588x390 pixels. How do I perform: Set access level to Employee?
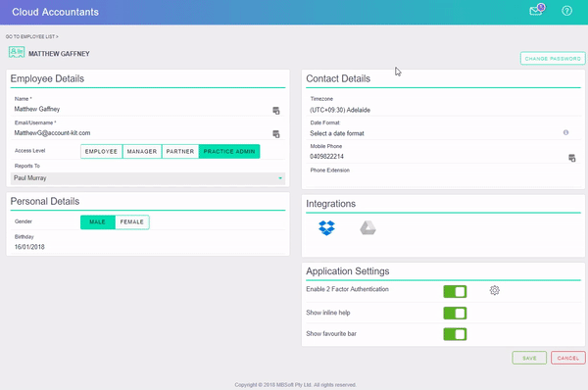pyautogui.click(x=101, y=151)
